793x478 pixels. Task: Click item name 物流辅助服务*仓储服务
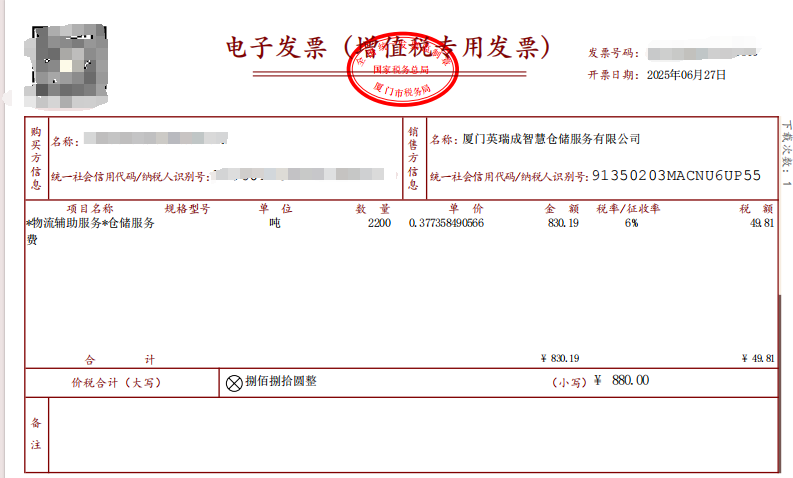pos(92,224)
